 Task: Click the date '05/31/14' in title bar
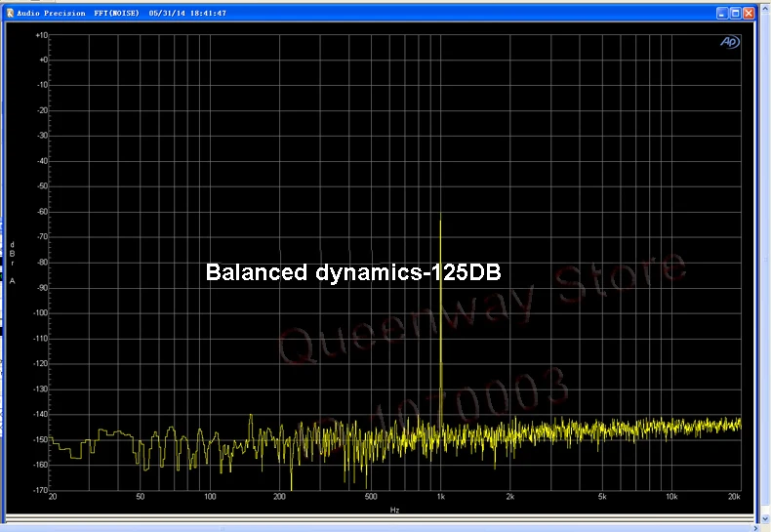click(167, 14)
